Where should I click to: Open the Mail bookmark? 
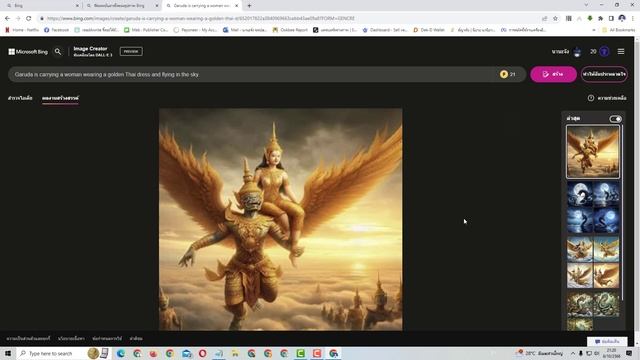244,30
